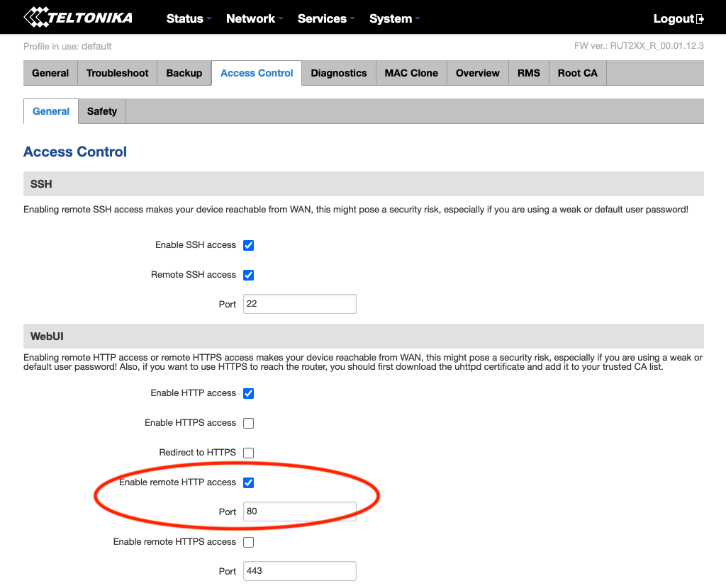Screen dimensions: 726x588
Task: Enable HTTPS access
Action: point(248,423)
